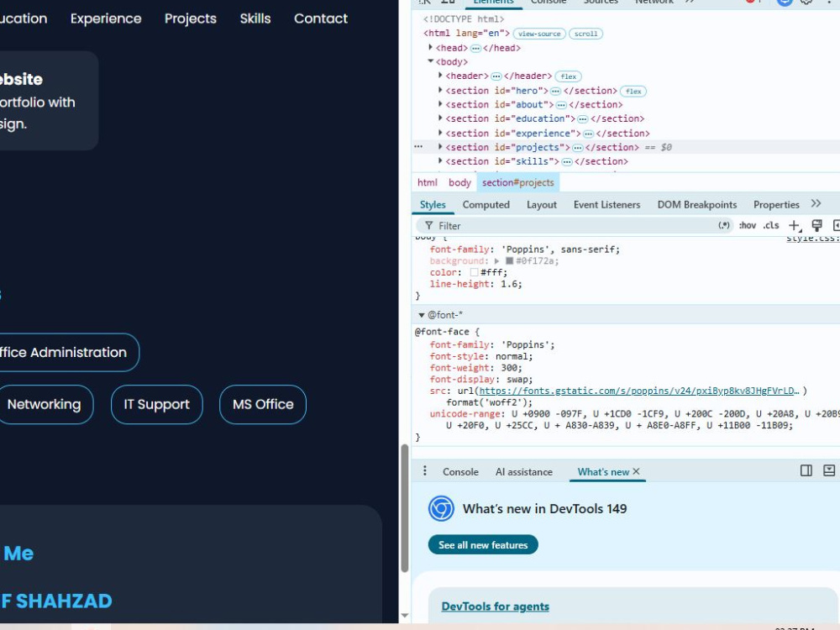Expand section id about node

(440, 104)
